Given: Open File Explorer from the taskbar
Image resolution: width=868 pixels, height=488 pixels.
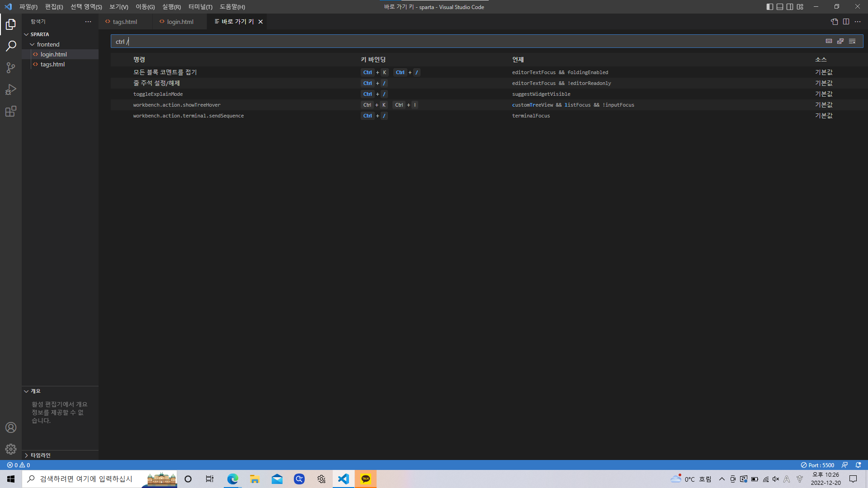Looking at the screenshot, I should (255, 479).
